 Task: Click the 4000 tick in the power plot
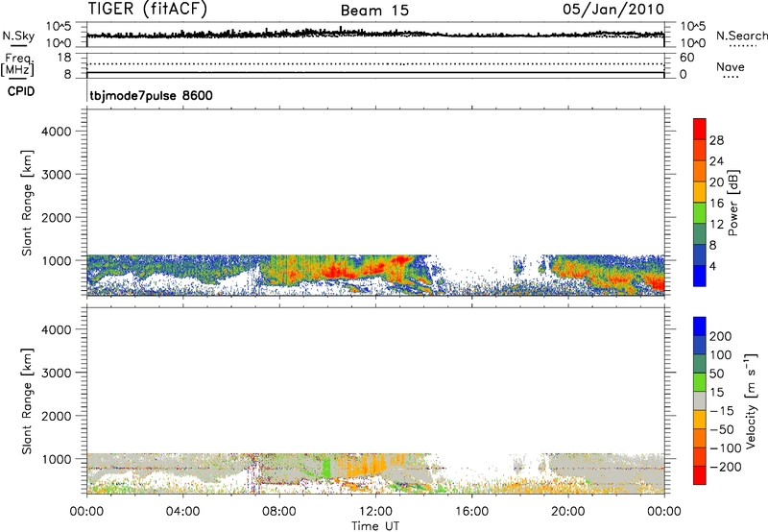tap(57, 132)
